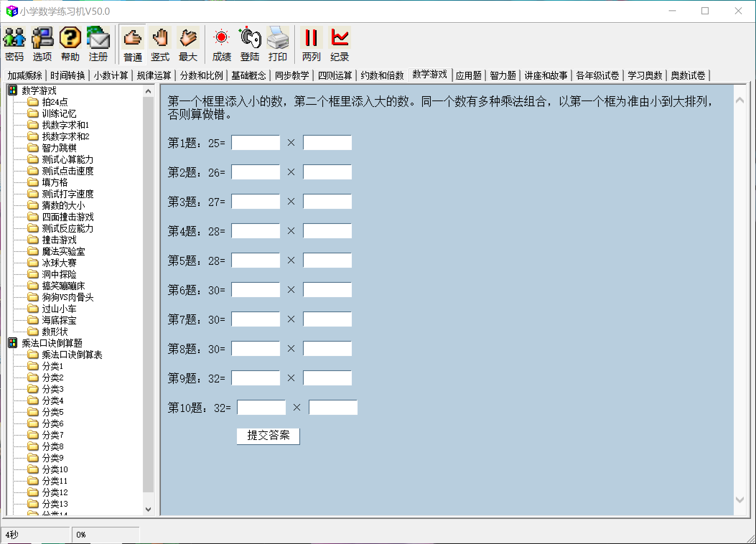Open the 纪录 record chart icon

click(x=340, y=44)
